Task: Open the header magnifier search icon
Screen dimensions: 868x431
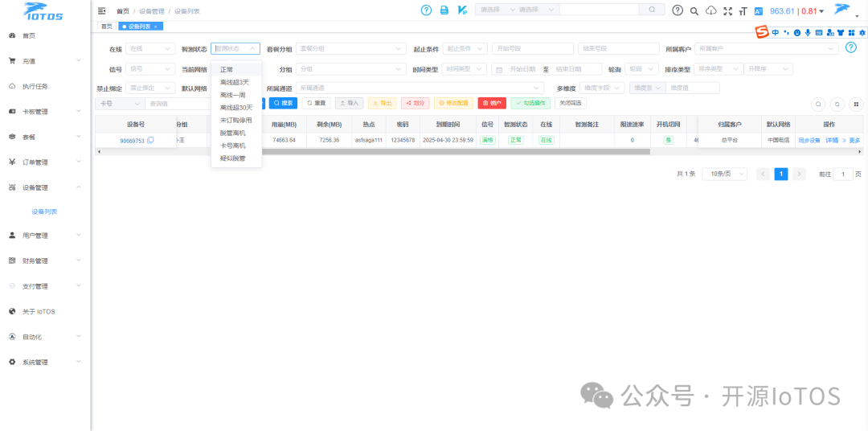Action: pos(694,10)
